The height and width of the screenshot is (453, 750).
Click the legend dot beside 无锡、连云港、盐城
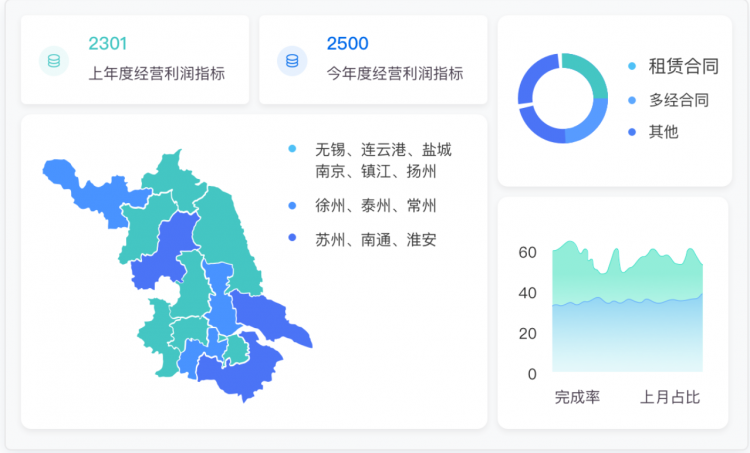(x=292, y=149)
